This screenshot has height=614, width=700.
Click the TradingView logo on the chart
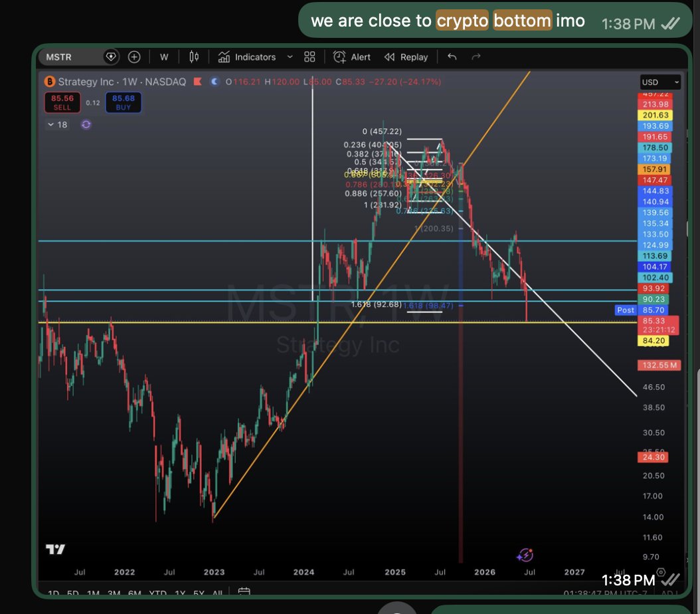[x=55, y=550]
